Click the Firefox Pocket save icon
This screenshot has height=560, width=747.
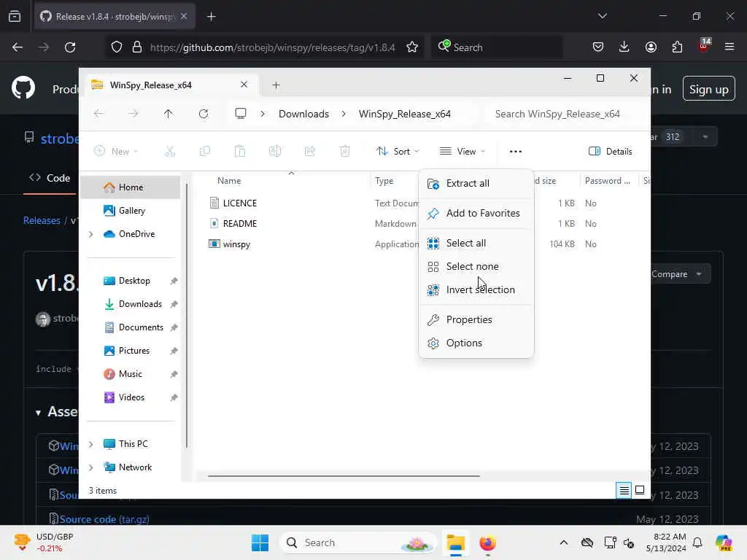(598, 47)
